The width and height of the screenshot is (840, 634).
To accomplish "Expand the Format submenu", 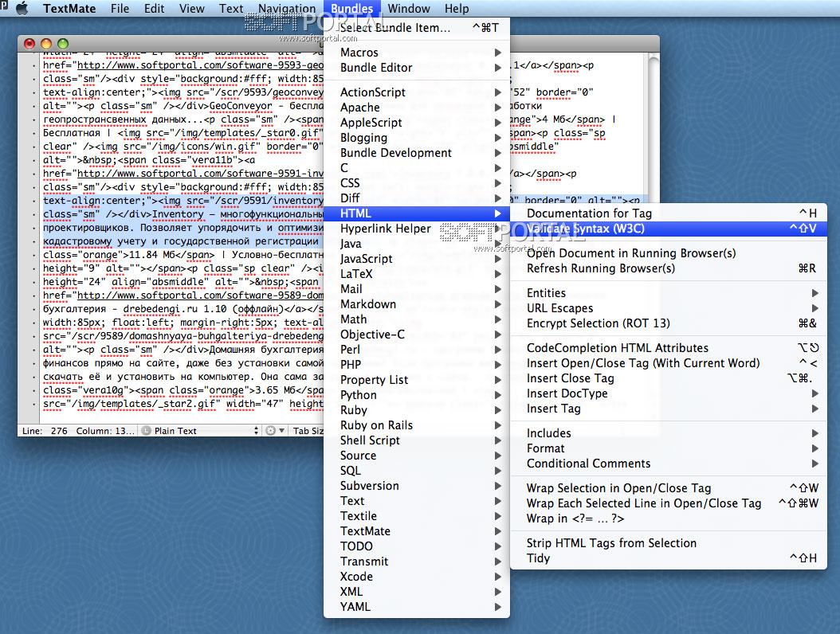I will 669,448.
